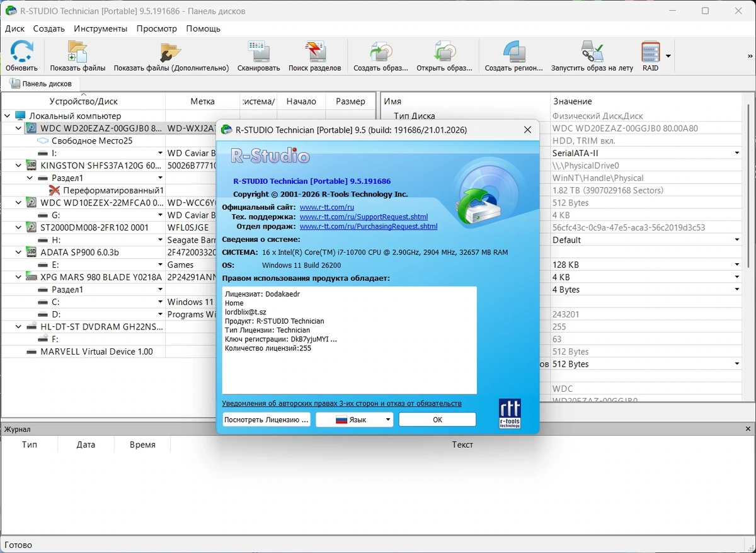This screenshot has width=756, height=553.
Task: Open the Инструменты menu
Action: [101, 28]
